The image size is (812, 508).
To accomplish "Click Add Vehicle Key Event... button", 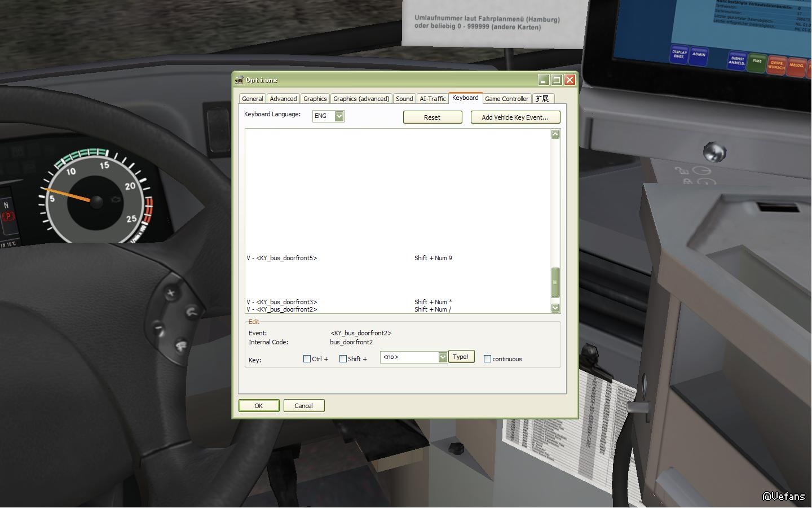I will (515, 117).
